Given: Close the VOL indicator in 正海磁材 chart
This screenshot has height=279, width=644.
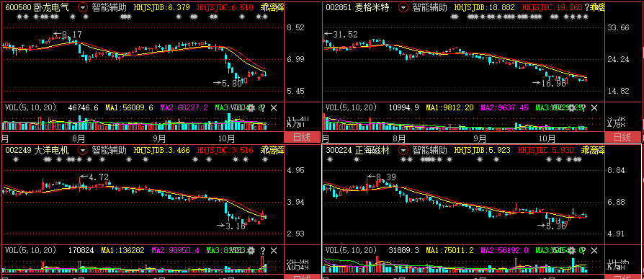Looking at the screenshot, I should tap(594, 250).
